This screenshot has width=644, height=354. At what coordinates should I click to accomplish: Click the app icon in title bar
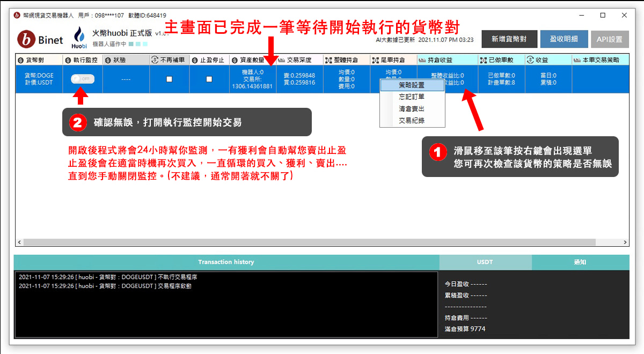click(x=17, y=16)
